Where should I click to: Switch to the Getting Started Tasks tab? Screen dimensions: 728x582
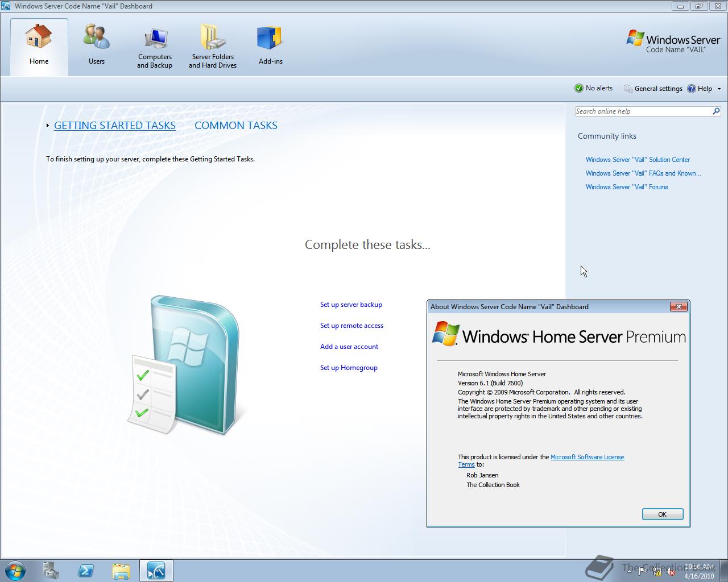point(114,125)
